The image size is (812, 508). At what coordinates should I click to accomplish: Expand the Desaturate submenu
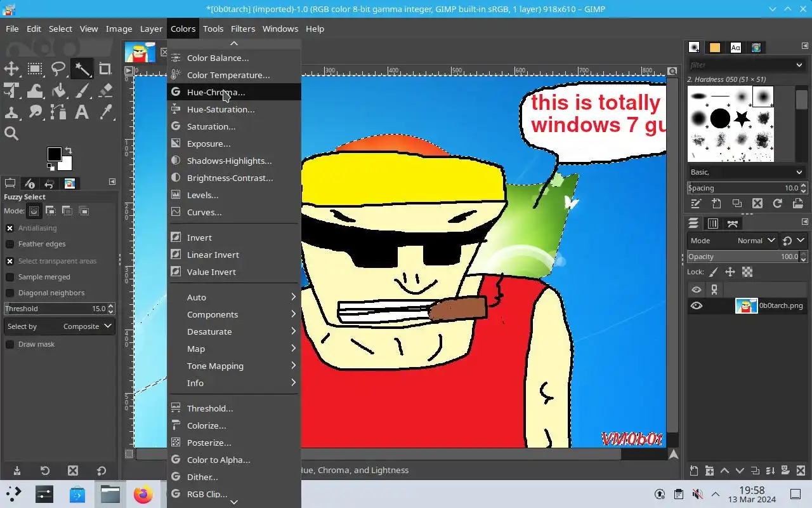coord(234,331)
